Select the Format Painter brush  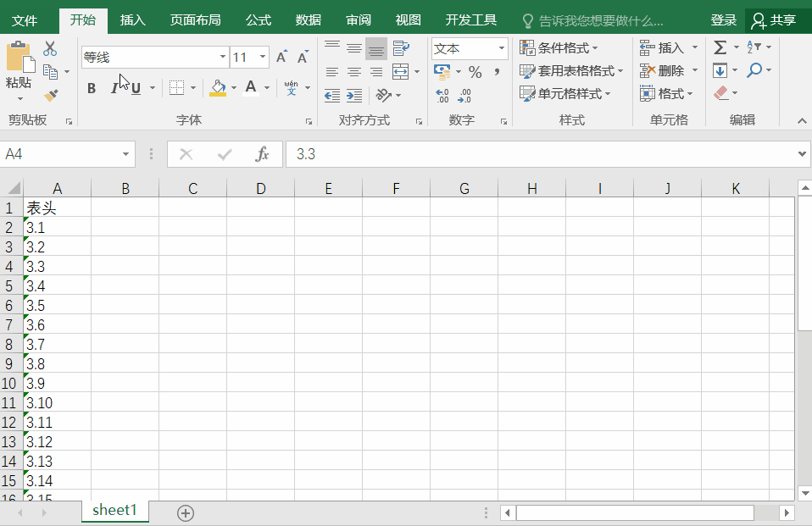point(51,95)
